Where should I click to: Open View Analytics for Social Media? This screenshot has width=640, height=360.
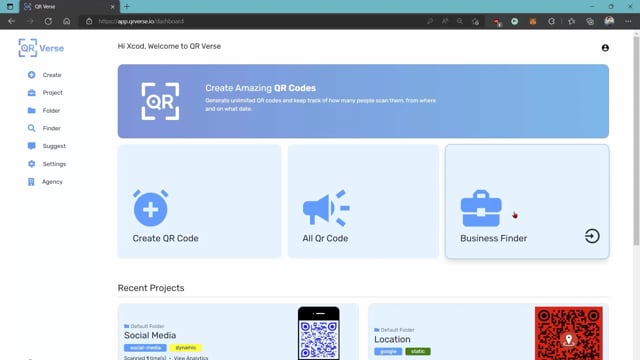[191, 358]
